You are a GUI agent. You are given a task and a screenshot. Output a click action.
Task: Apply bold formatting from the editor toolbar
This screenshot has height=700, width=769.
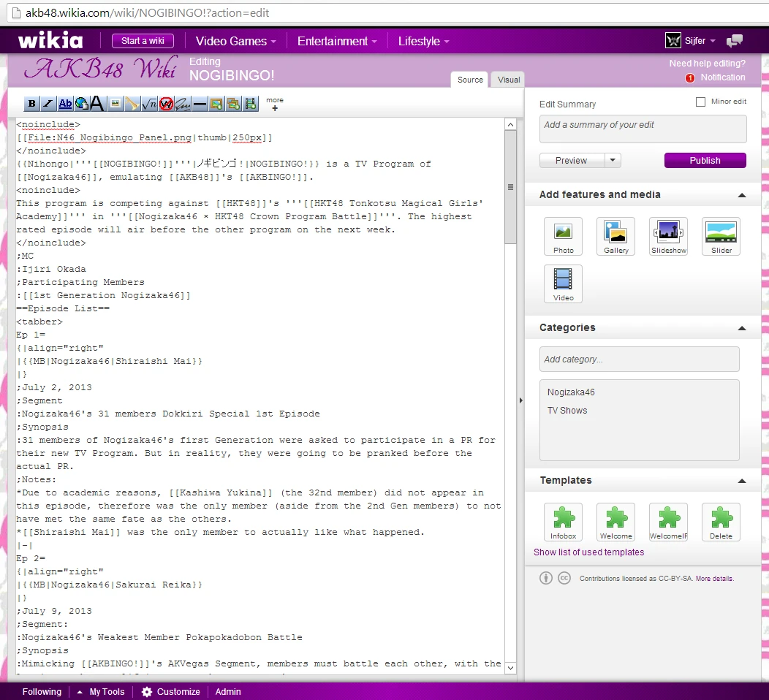(32, 104)
